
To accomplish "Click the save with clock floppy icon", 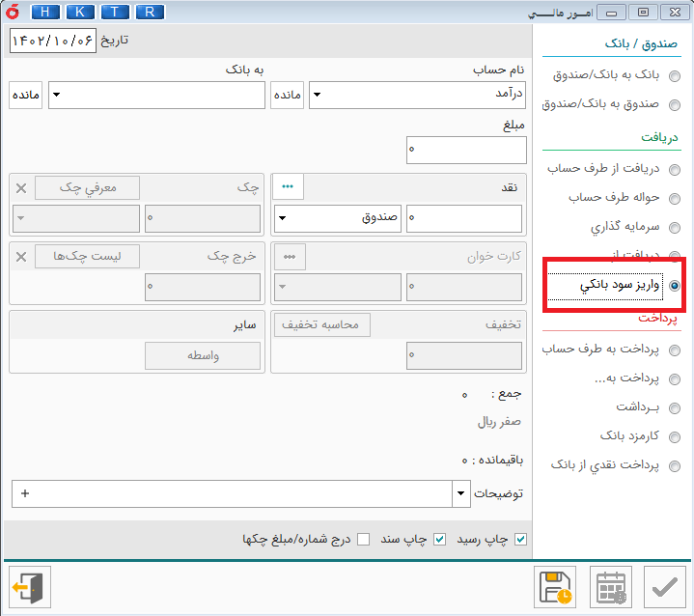I will [x=555, y=587].
